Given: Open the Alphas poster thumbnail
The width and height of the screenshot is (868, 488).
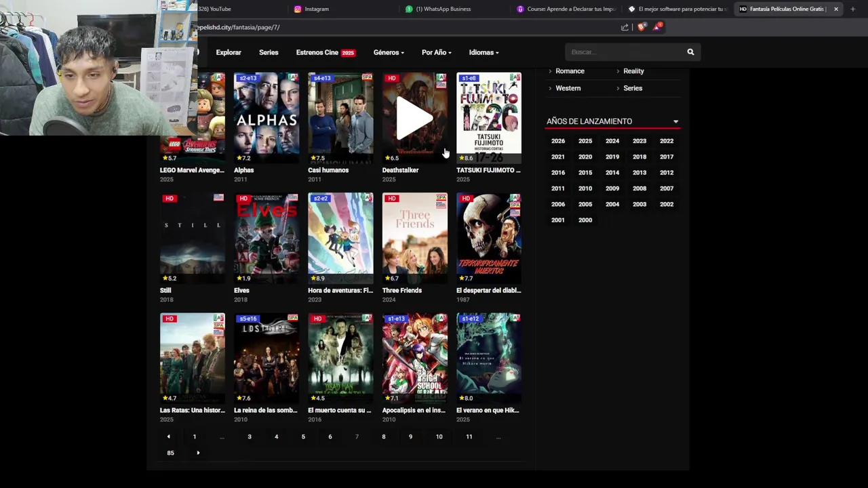Looking at the screenshot, I should tap(267, 118).
